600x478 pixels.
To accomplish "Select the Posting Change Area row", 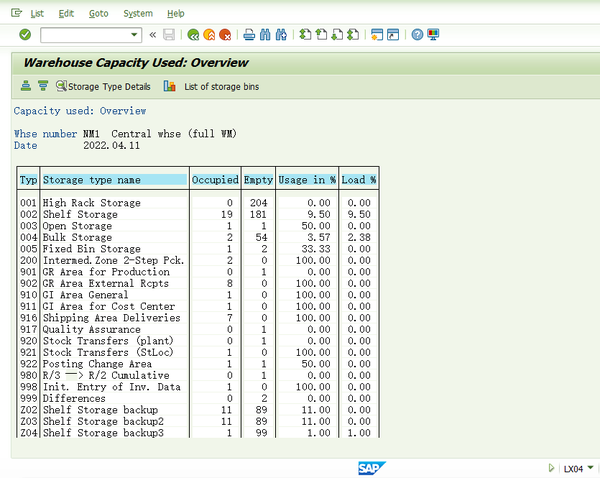I will [198, 364].
